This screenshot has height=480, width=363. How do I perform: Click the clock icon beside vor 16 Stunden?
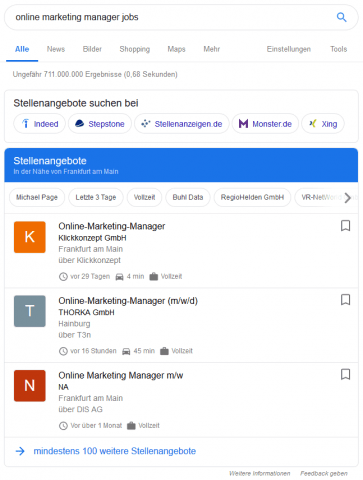(63, 351)
